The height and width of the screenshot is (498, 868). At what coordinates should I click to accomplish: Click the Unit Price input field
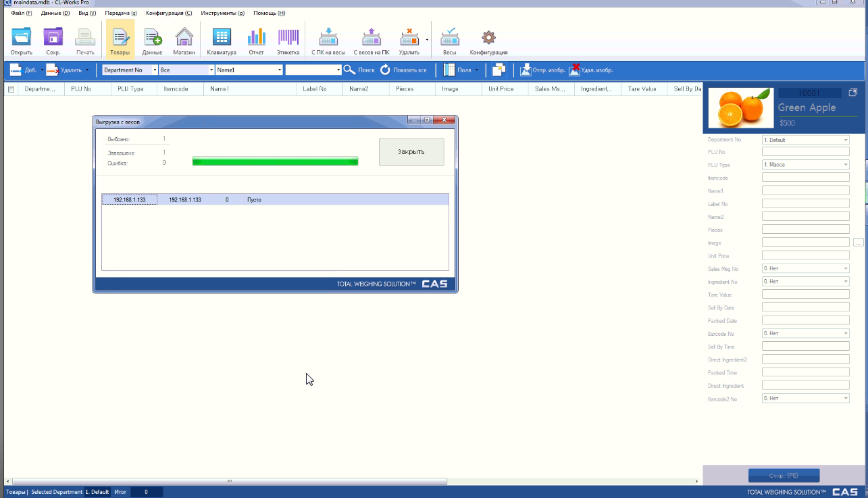pos(805,255)
